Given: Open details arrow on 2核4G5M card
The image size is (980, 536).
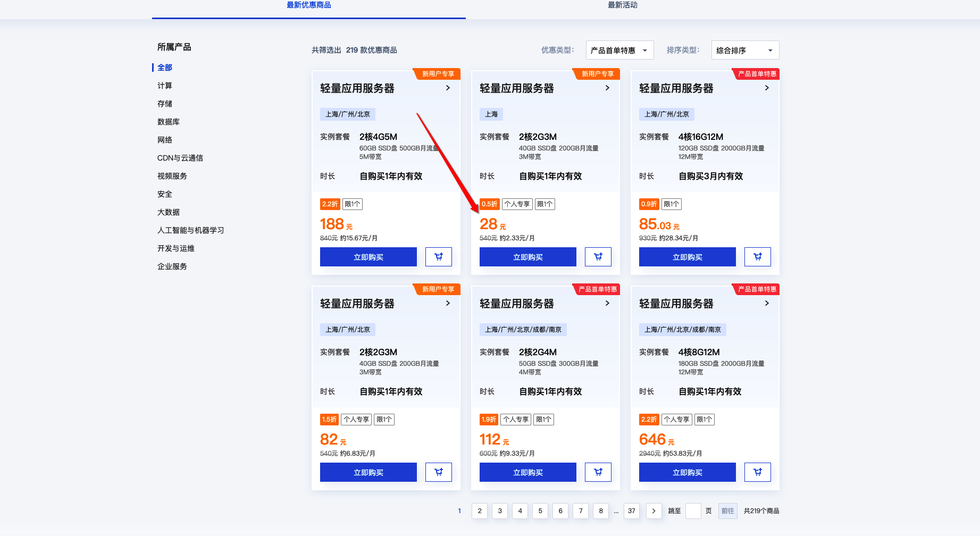Looking at the screenshot, I should [448, 88].
